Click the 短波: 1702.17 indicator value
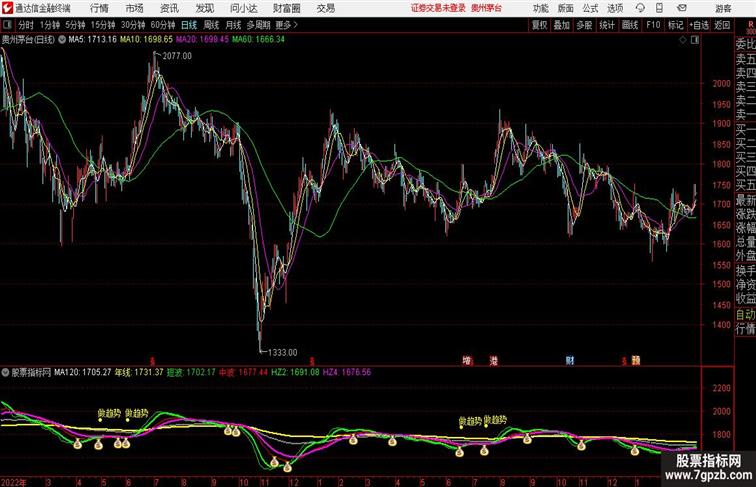Screen dimensions: 756x487 pos(191,372)
